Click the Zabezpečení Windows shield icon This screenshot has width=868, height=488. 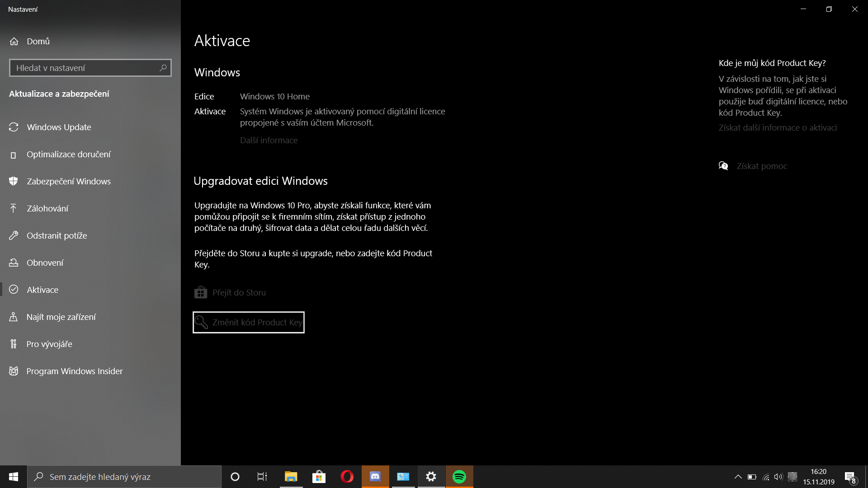[14, 181]
